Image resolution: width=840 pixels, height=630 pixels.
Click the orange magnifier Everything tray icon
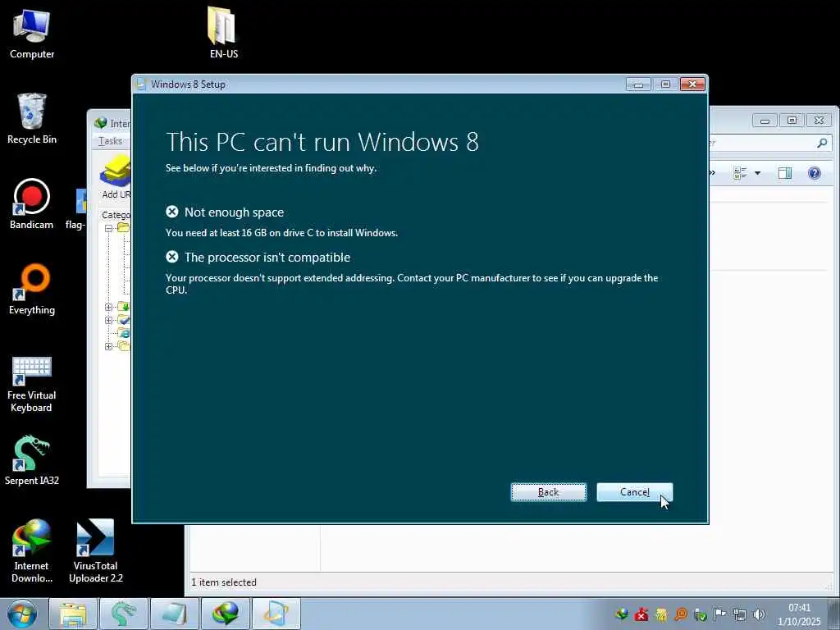point(681,614)
